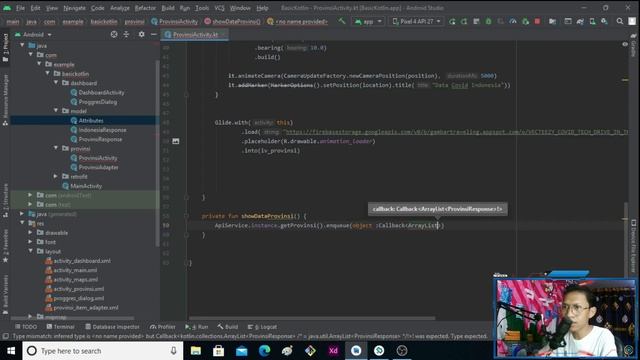This screenshot has width=640, height=360.
Task: Open the app run configuration dropdown
Action: 369,21
